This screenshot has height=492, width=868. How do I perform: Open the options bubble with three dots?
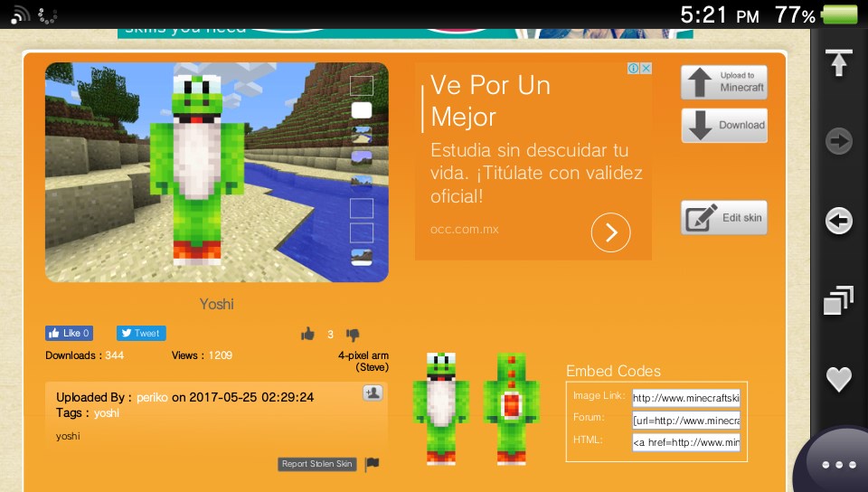[839, 464]
